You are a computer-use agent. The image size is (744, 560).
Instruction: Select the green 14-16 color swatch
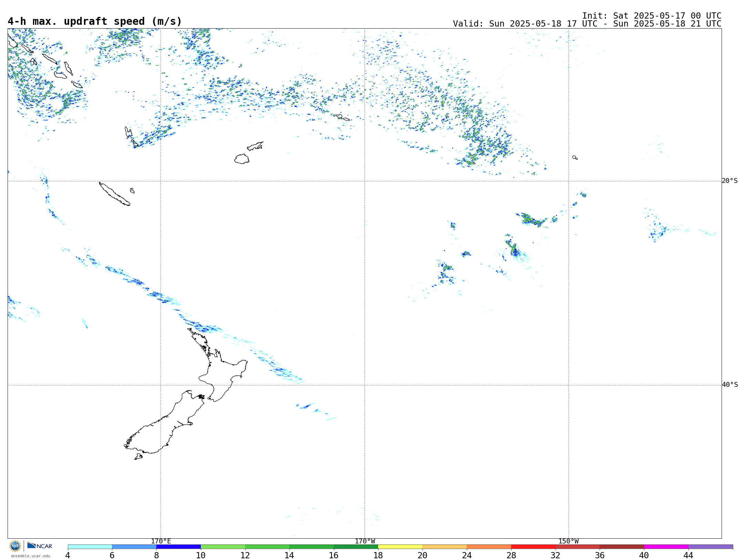click(312, 547)
